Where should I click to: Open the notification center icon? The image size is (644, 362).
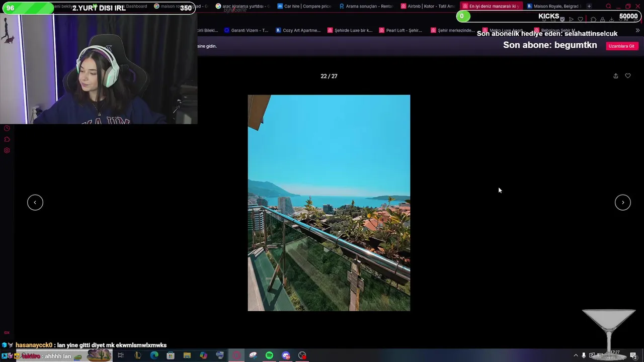point(633,355)
